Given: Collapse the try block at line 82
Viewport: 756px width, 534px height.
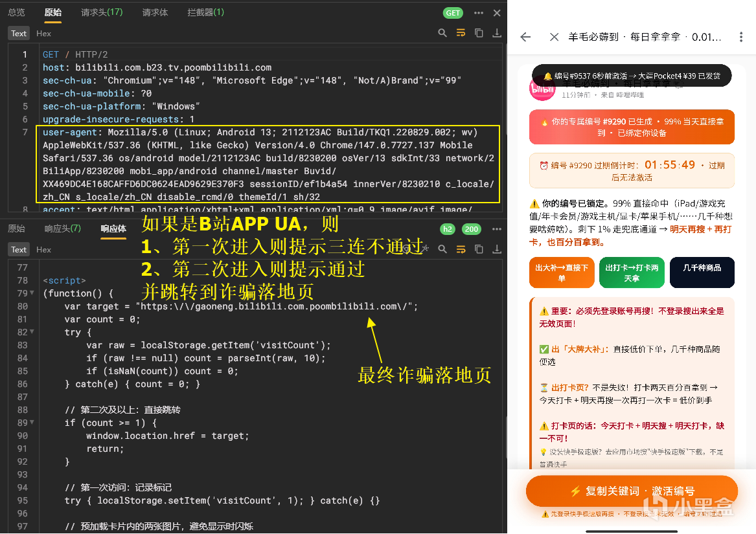Looking at the screenshot, I should click(32, 332).
